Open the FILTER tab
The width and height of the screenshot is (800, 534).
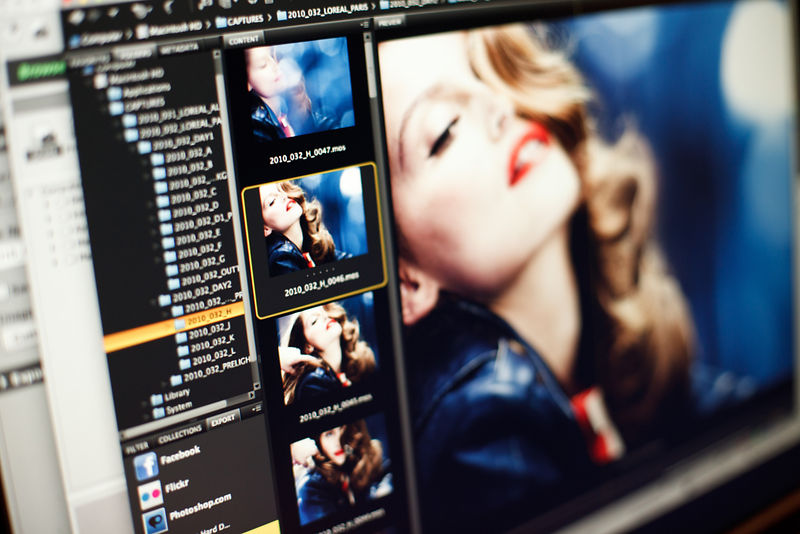137,448
